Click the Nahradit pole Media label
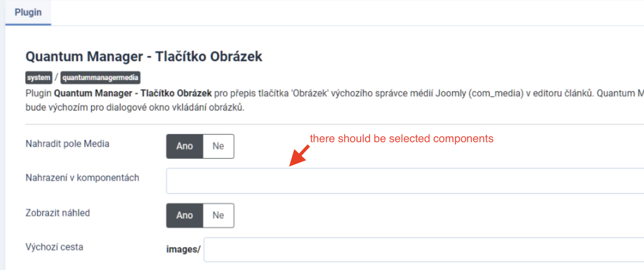644x270 pixels. (x=67, y=144)
